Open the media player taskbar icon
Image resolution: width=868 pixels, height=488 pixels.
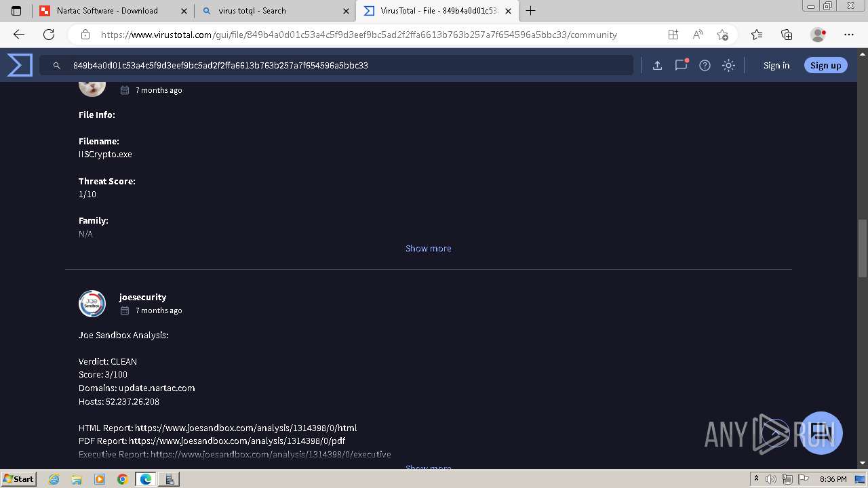click(x=100, y=479)
